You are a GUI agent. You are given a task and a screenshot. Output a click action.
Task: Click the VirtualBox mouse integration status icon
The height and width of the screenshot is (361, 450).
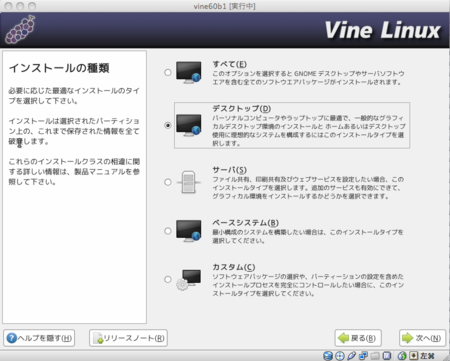tap(402, 356)
